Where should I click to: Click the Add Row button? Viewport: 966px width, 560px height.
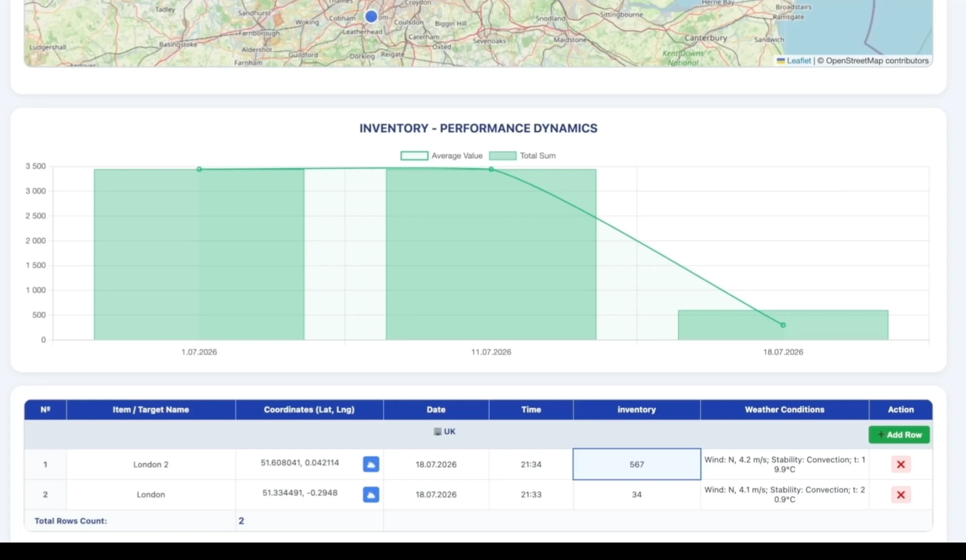point(899,435)
